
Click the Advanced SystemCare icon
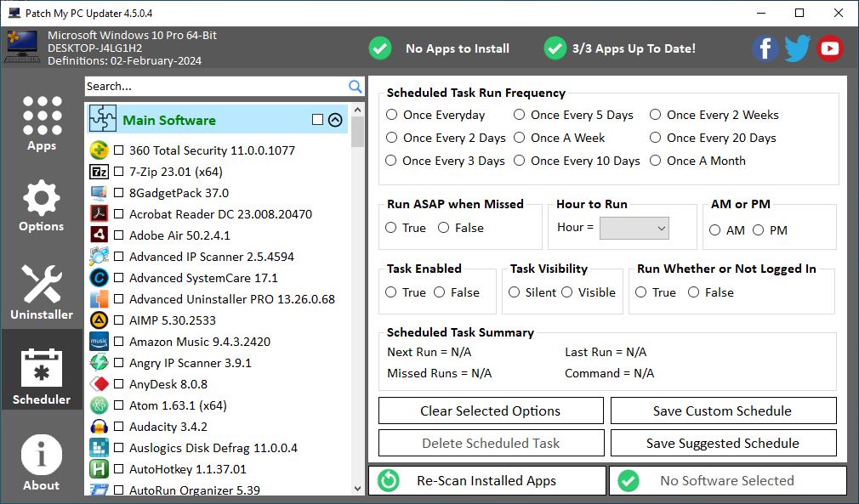pyautogui.click(x=99, y=277)
